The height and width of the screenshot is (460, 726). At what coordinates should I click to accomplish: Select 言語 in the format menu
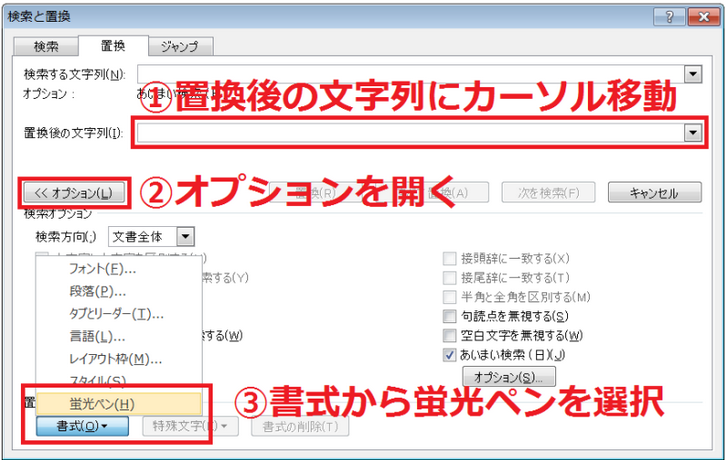tap(97, 336)
